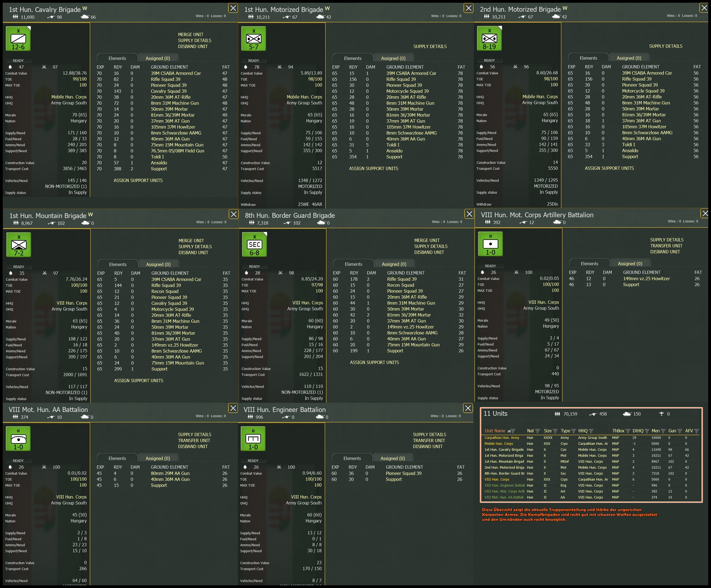711x588 pixels.
Task: Open the Assigned (0) tab in Cavalry Brigade panel
Action: 158,58
